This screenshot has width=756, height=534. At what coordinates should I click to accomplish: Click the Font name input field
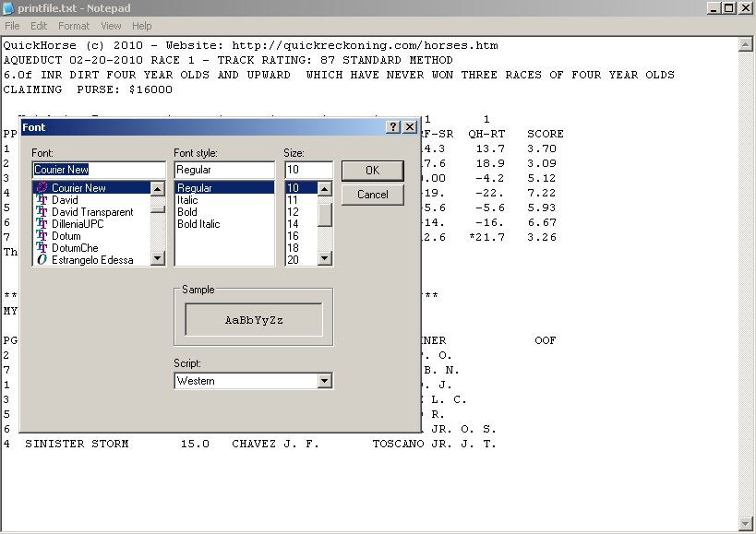coord(98,171)
